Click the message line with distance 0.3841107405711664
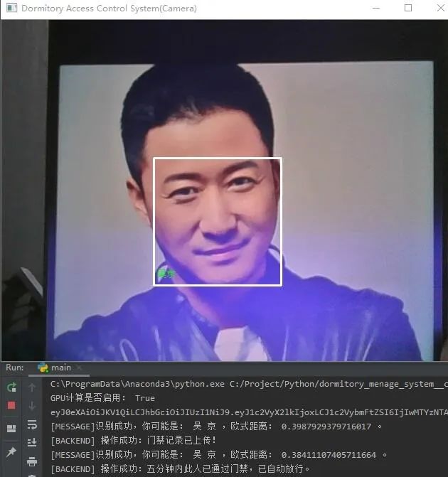The width and height of the screenshot is (448, 477). (218, 455)
